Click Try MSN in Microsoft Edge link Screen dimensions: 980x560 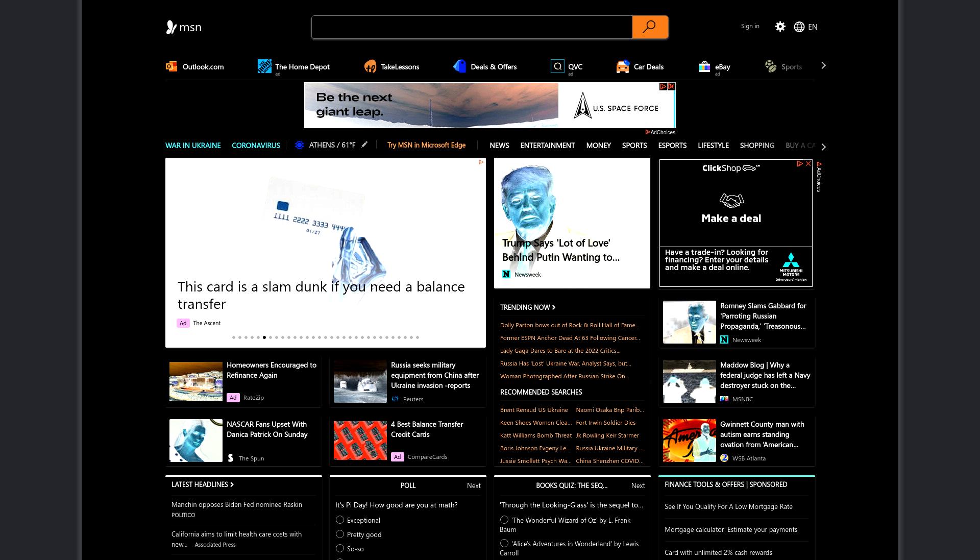click(x=426, y=145)
